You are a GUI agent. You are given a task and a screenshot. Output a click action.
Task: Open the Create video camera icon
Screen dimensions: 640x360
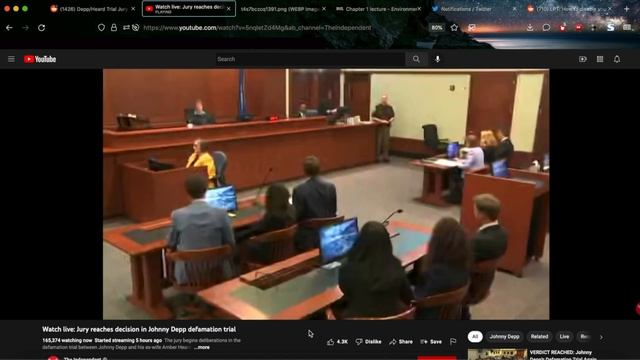583,59
